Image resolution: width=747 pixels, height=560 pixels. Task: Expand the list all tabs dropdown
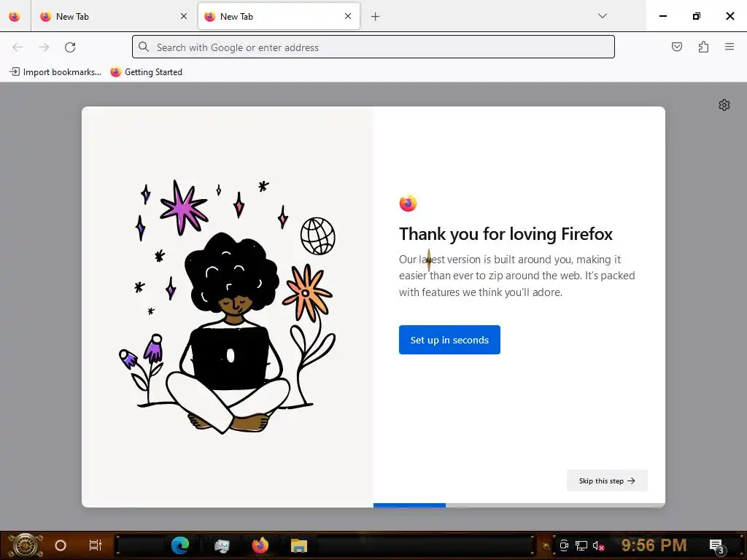pos(602,16)
